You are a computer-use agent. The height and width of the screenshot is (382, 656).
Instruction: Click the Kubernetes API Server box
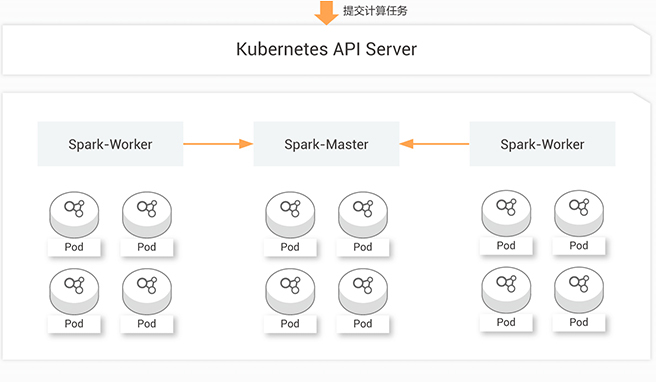click(x=326, y=50)
